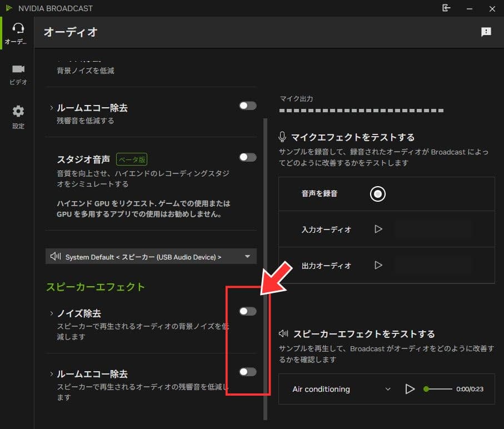This screenshot has height=429, width=504.
Task: Open the オーディオ (Audio) sidebar tab
Action: coord(18,33)
